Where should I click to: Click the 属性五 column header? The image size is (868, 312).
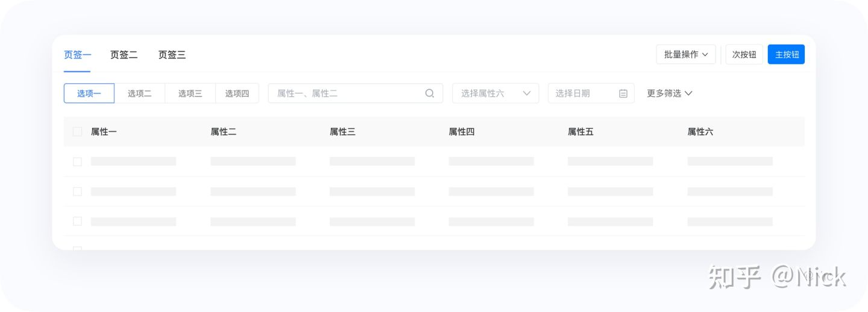click(580, 132)
